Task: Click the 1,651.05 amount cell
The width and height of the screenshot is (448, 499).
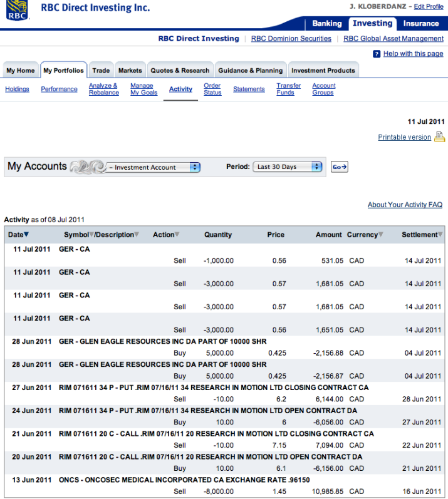Action: click(x=330, y=330)
